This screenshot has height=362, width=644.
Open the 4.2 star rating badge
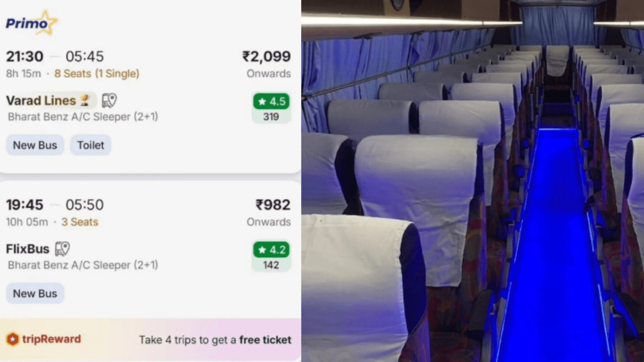(x=271, y=250)
